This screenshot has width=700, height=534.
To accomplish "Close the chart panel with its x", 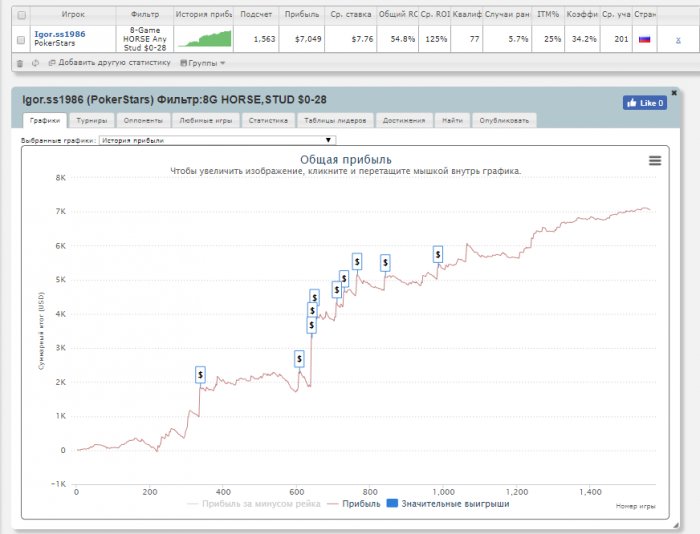I will (x=674, y=93).
